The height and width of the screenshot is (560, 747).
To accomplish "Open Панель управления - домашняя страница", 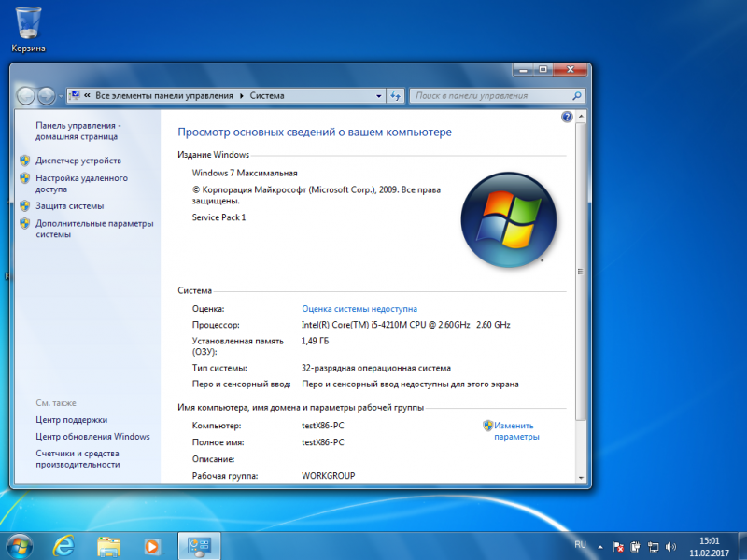I will (78, 131).
